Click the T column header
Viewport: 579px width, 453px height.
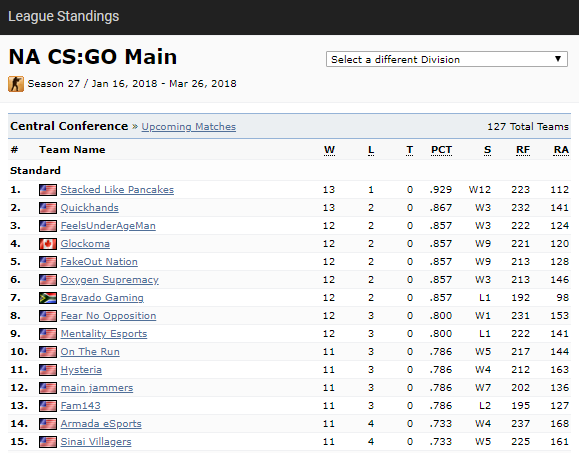410,150
